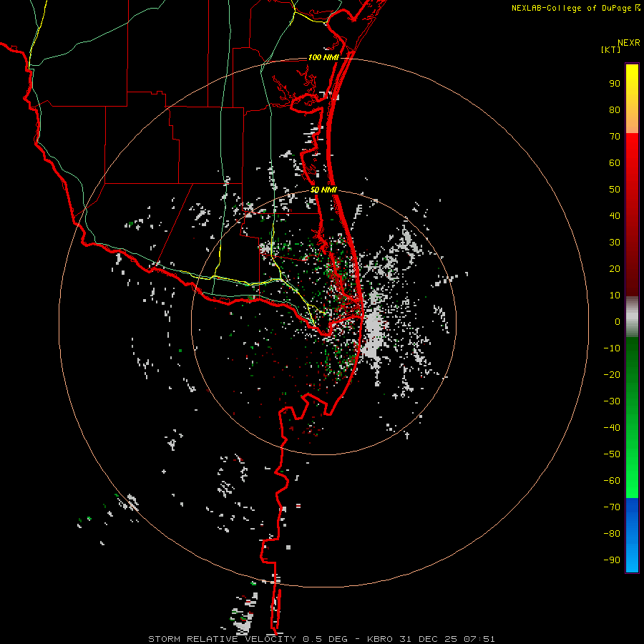644x644 pixels.
Task: Click the -20 value on velocity scale
Action: click(612, 375)
